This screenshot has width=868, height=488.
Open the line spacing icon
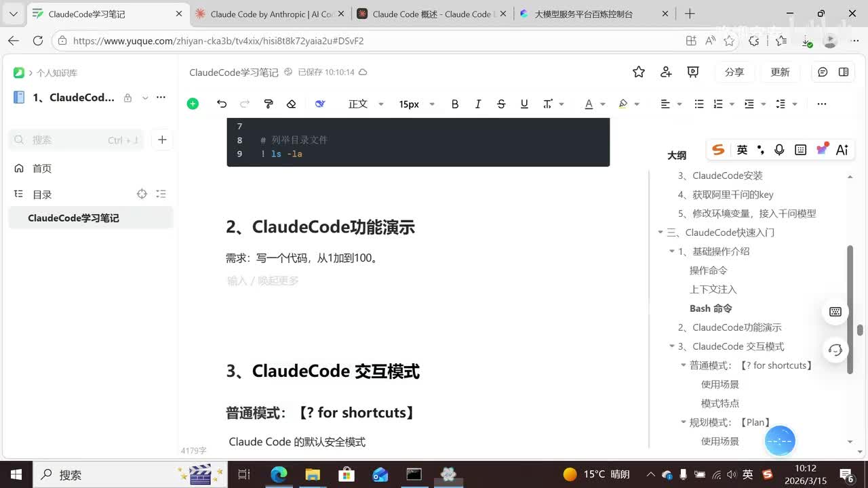(781, 104)
